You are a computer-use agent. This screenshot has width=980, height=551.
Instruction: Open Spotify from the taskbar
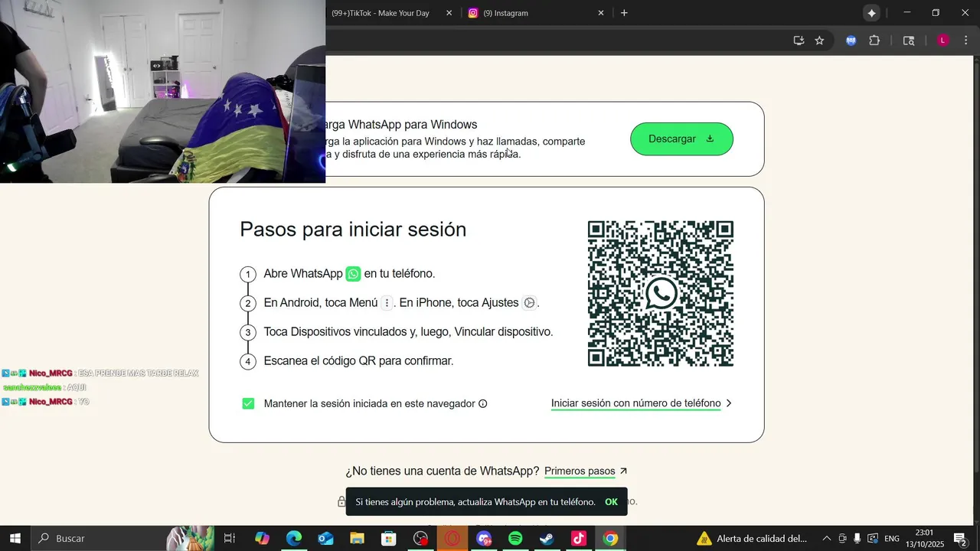[515, 539]
